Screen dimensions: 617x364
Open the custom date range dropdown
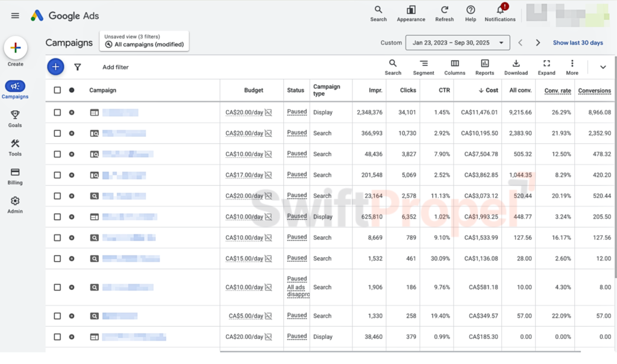point(458,43)
